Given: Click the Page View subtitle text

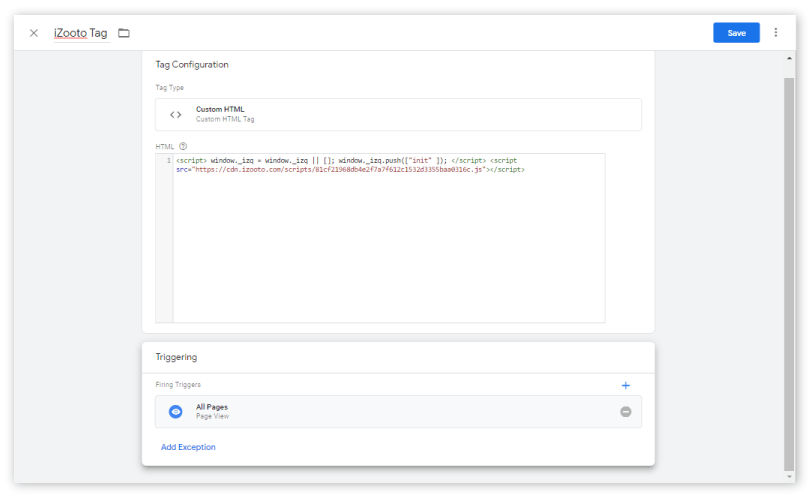Looking at the screenshot, I should (x=212, y=417).
